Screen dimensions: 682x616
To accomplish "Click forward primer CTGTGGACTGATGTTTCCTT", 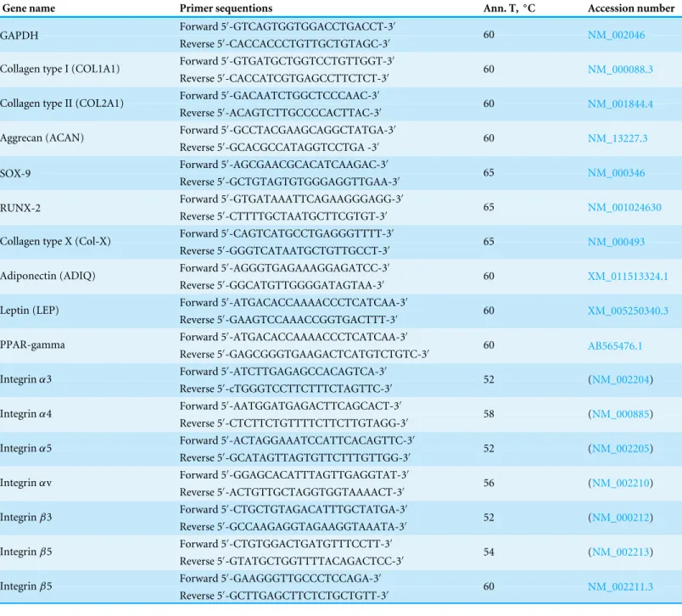I will (x=286, y=544).
